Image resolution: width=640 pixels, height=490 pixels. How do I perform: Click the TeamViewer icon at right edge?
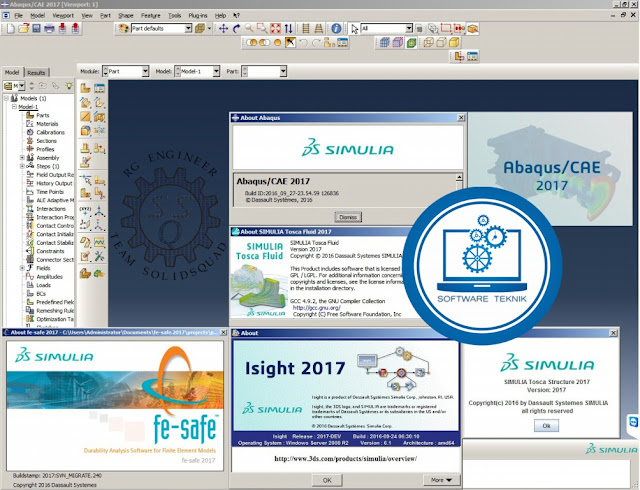click(x=633, y=421)
